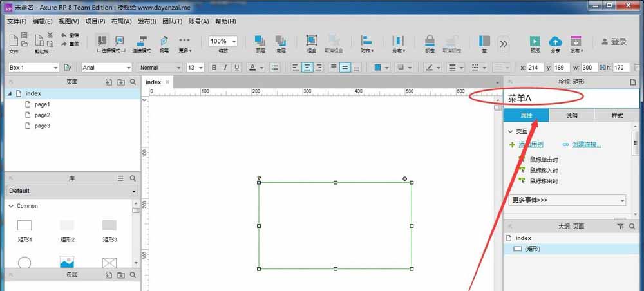This screenshot has height=291, width=644.
Task: Click the 登录 login button
Action: [x=613, y=42]
